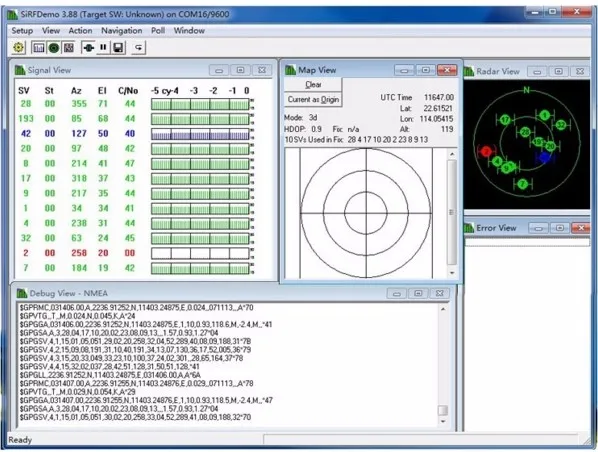Image resolution: width=598 pixels, height=452 pixels.
Task: Click Debug View scrollbar up arrow
Action: click(x=443, y=309)
